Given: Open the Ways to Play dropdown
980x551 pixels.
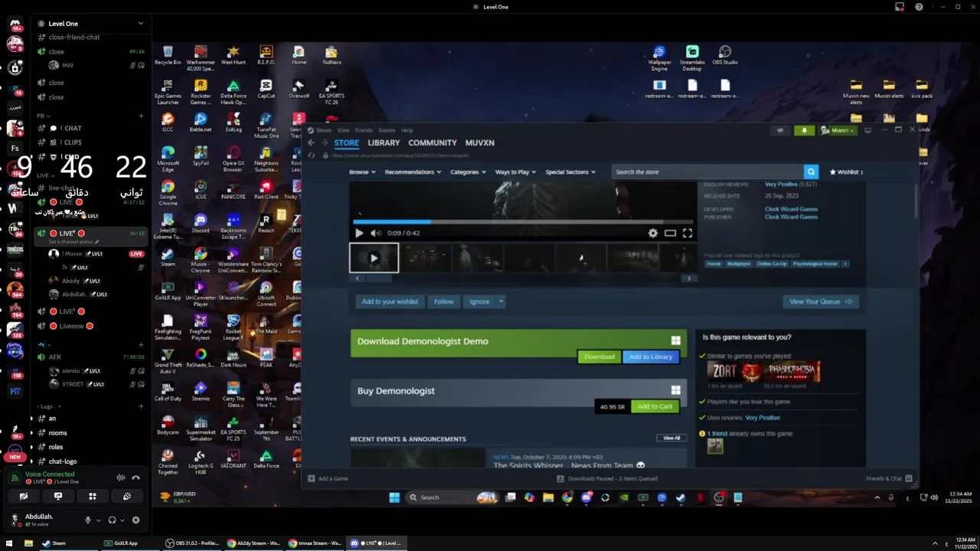Looking at the screenshot, I should pyautogui.click(x=515, y=171).
